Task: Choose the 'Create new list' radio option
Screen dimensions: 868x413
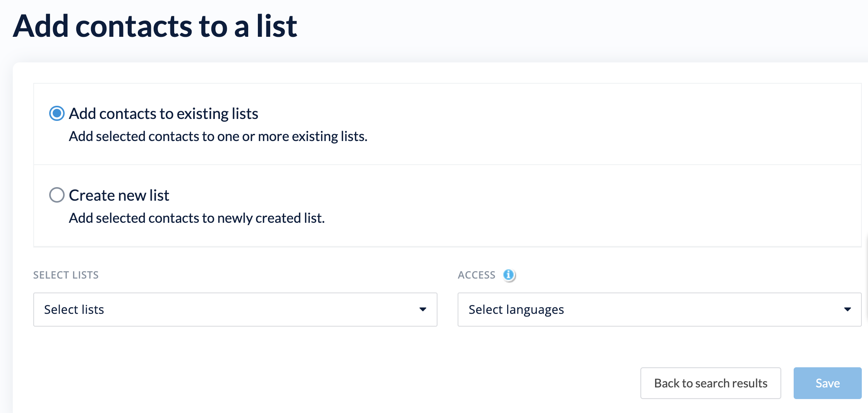Action: pos(57,195)
